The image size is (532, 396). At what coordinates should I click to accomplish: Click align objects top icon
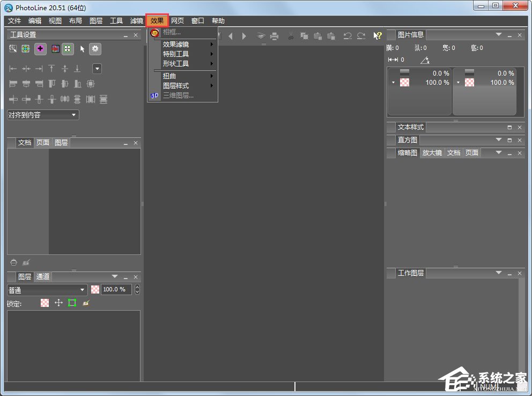pos(51,84)
